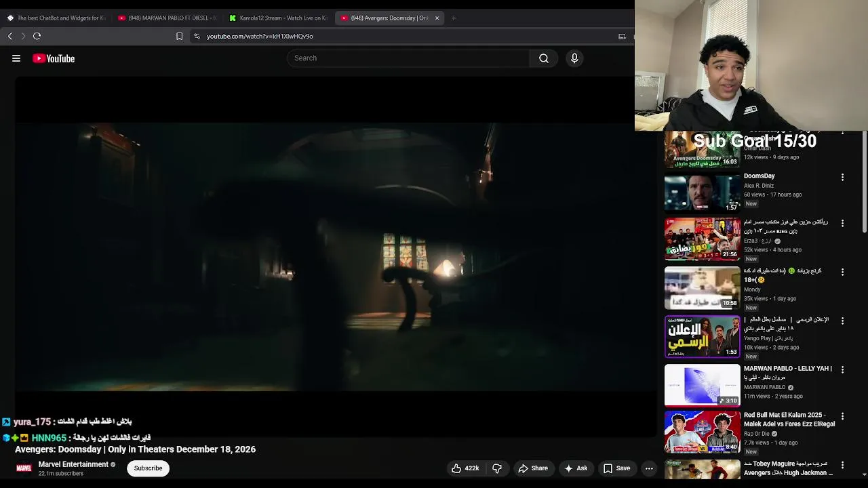Click the 22.1m subscribers text
868x488 pixels.
tap(61, 474)
